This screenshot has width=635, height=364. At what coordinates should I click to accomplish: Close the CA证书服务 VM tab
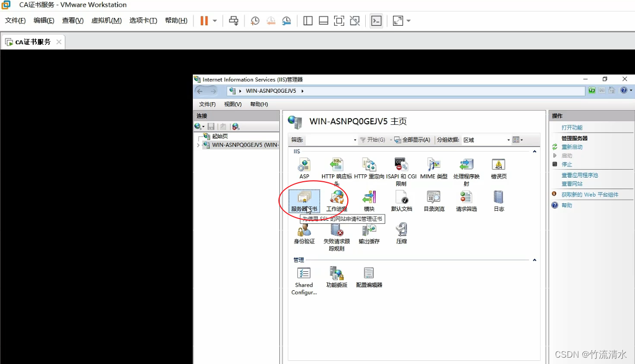click(x=59, y=42)
